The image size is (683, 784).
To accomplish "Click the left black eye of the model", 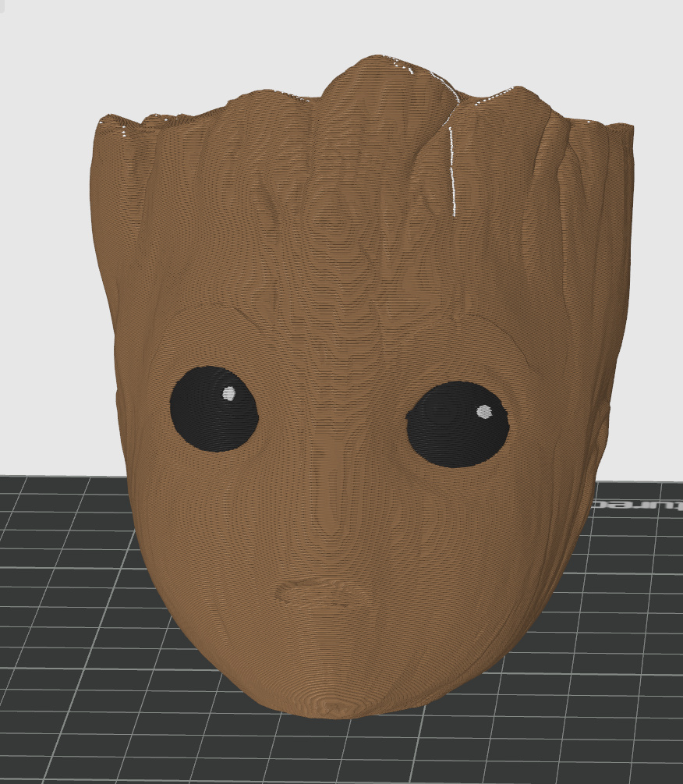I will [x=214, y=409].
